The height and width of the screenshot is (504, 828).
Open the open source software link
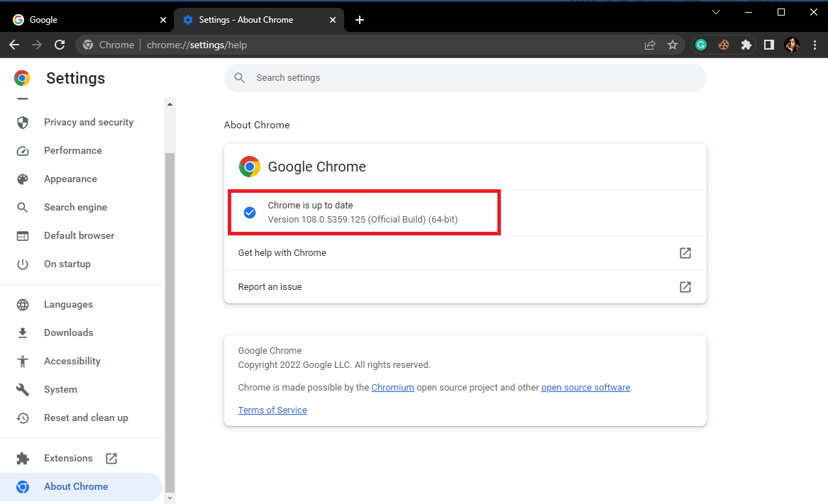pos(585,387)
